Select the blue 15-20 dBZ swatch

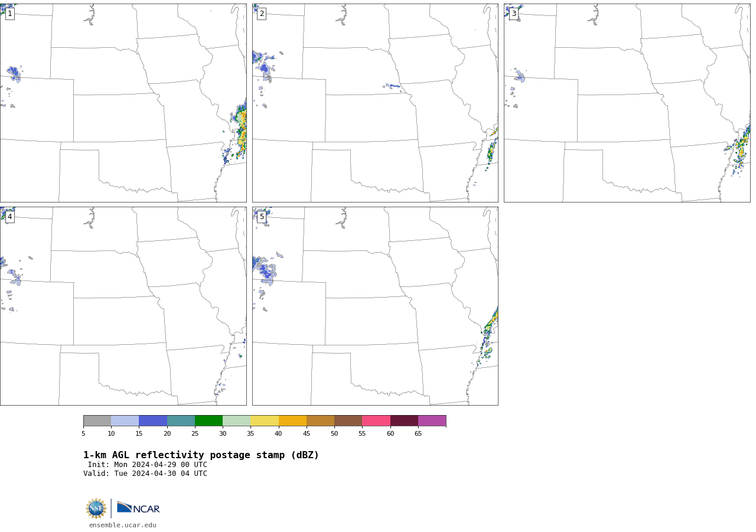click(153, 420)
